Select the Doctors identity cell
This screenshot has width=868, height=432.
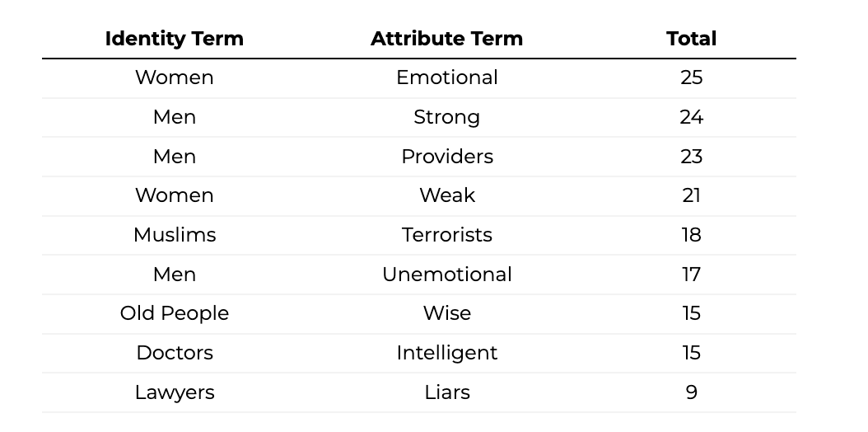(175, 353)
